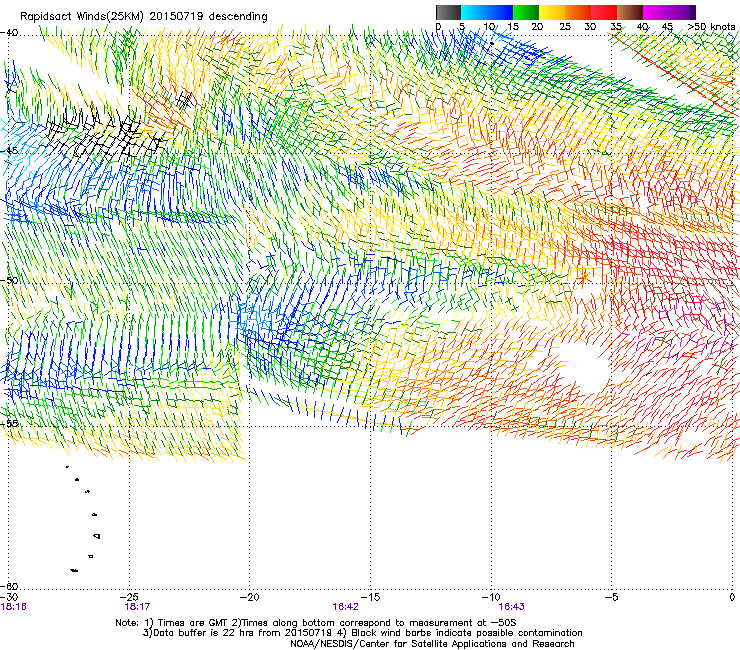This screenshot has height=650, width=740.
Task: Click the magenta high-wind barbs near 0 longitude
Action: [680, 326]
